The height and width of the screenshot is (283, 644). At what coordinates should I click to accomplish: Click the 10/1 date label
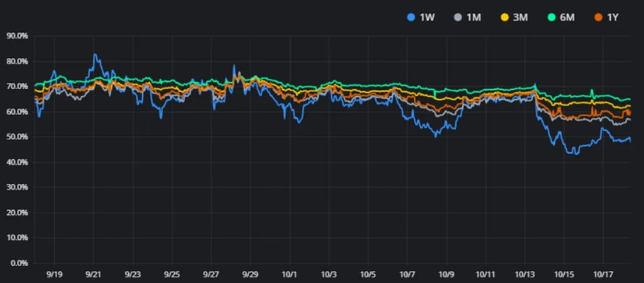tap(290, 274)
